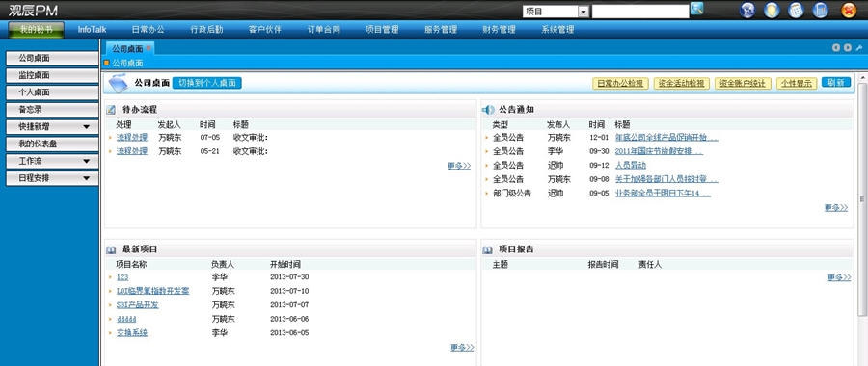Open the globe icon in top bar
This screenshot has height=366, width=868.
(747, 10)
